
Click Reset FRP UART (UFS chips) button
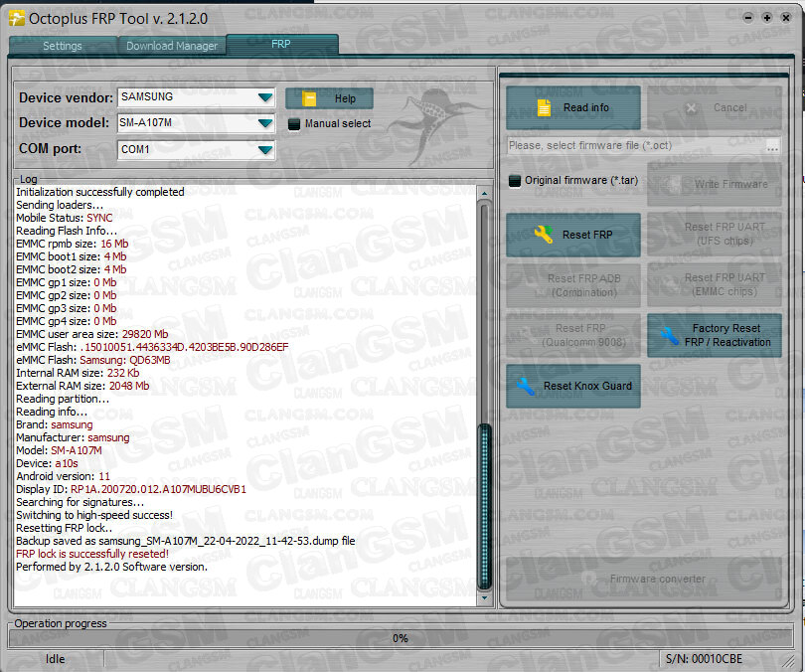[715, 234]
